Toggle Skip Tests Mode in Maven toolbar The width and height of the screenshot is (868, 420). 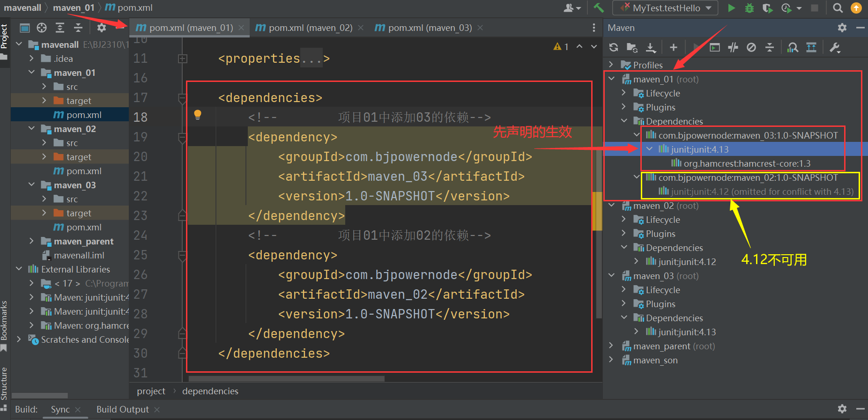[751, 47]
